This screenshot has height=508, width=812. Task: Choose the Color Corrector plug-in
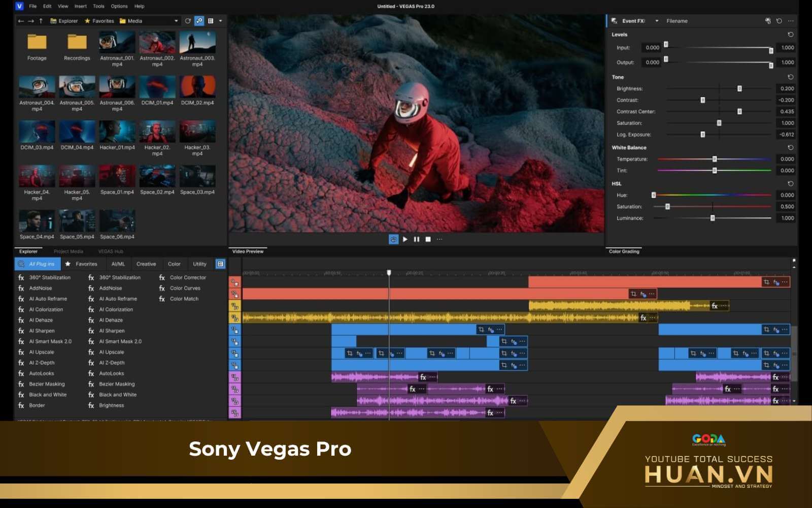(x=188, y=277)
